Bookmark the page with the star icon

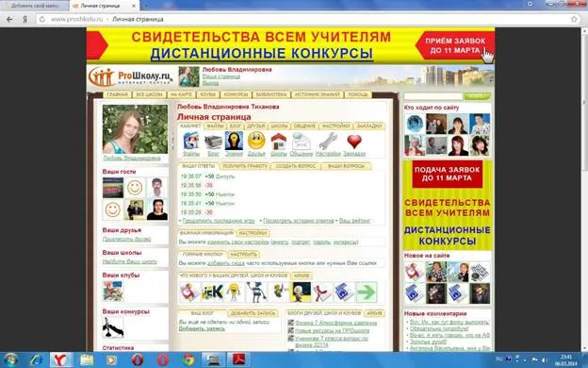click(574, 19)
